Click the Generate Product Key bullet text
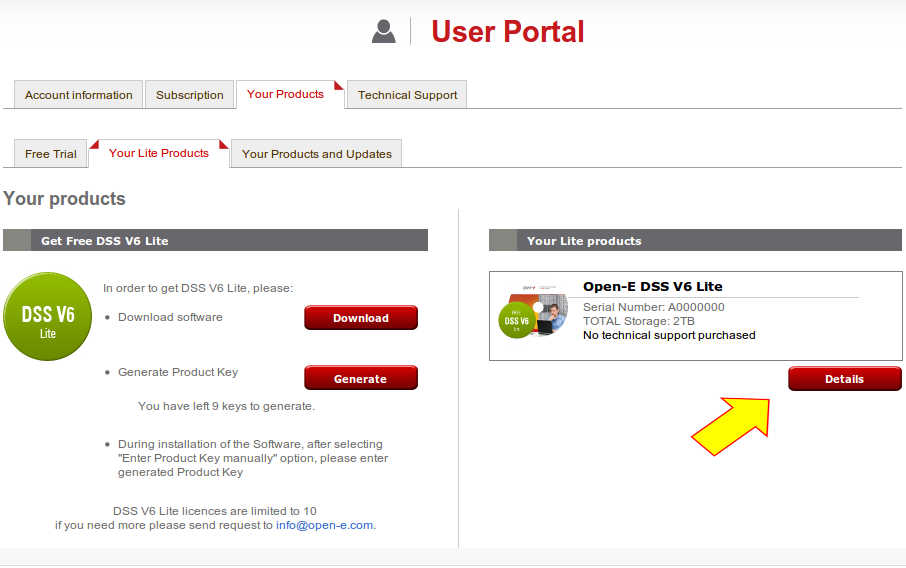This screenshot has height=568, width=906. pos(178,372)
